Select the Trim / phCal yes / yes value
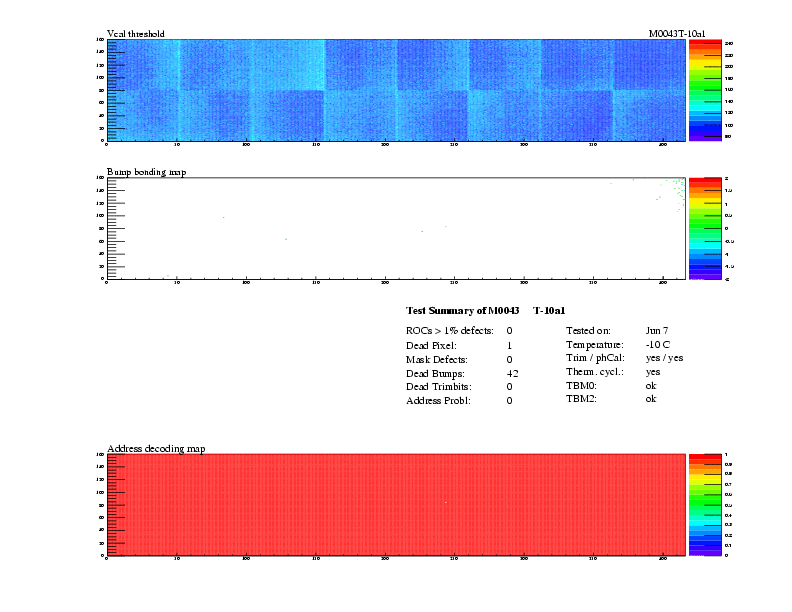Viewport: 792px width, 612px height. pos(665,358)
